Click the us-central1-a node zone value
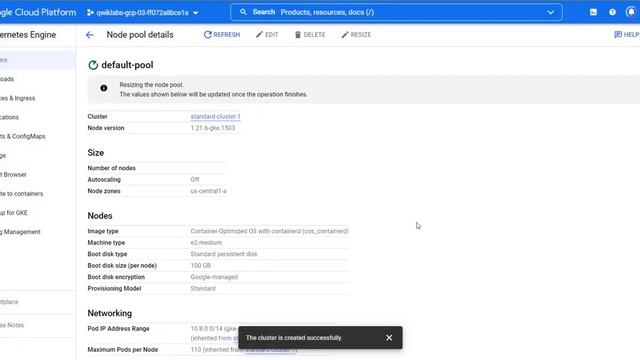The height and width of the screenshot is (360, 640). 208,191
